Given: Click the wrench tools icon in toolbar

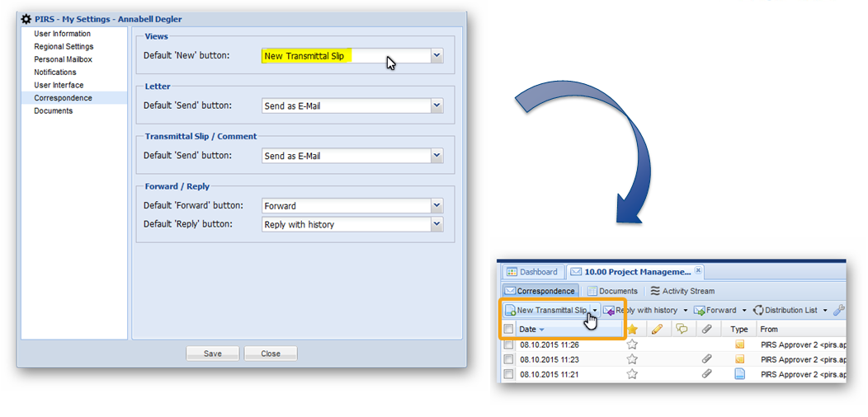Looking at the screenshot, I should [x=838, y=311].
